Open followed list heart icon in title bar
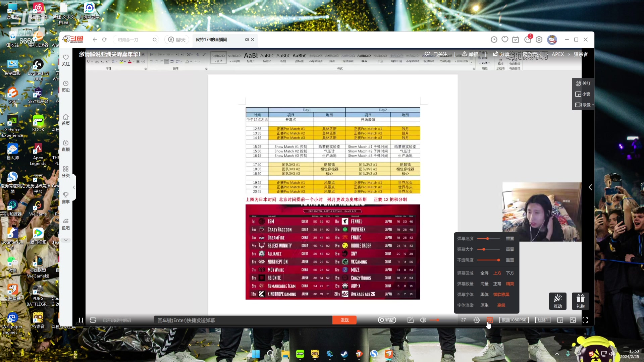644x362 pixels. [x=505, y=40]
